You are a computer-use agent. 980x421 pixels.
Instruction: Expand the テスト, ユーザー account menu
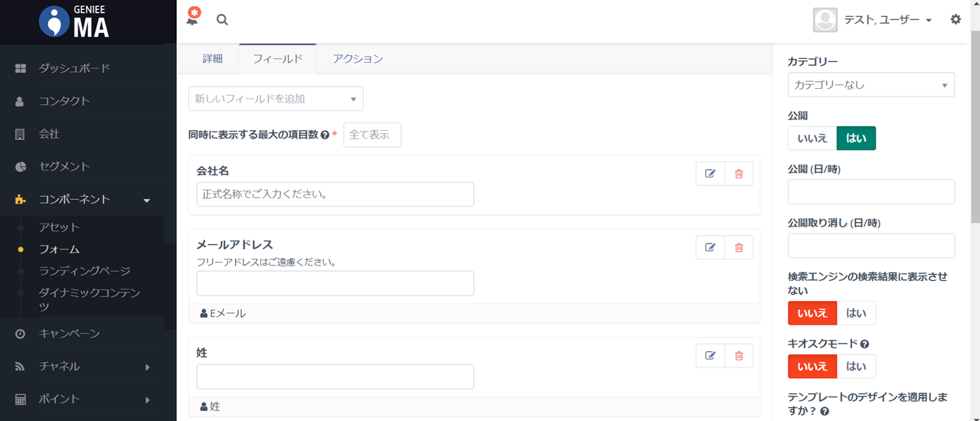887,20
